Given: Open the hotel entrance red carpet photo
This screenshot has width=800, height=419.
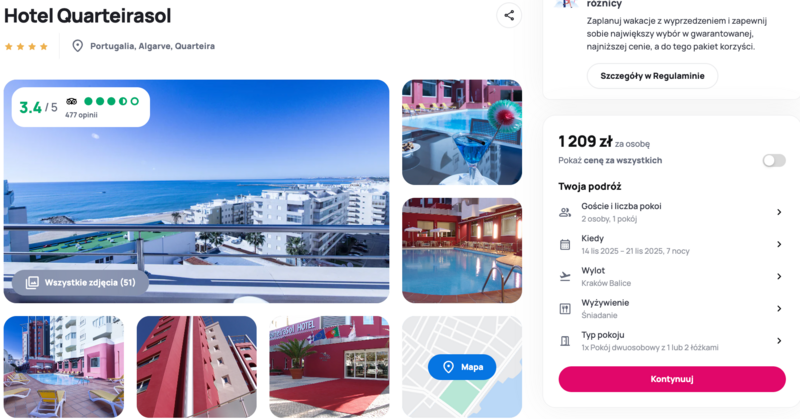Looking at the screenshot, I should tap(329, 367).
